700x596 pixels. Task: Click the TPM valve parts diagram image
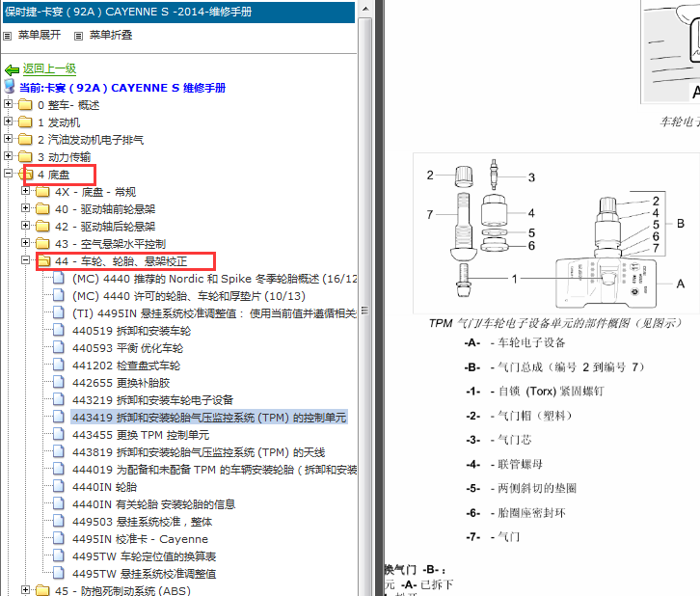point(556,233)
